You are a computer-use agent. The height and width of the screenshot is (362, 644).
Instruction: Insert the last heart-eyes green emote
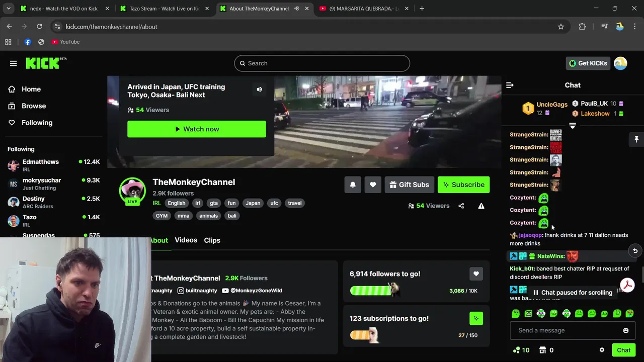629,313
